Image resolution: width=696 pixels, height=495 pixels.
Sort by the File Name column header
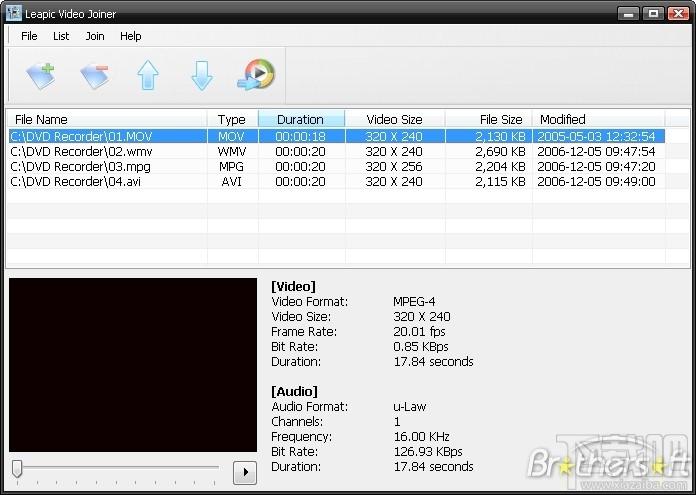[x=107, y=119]
